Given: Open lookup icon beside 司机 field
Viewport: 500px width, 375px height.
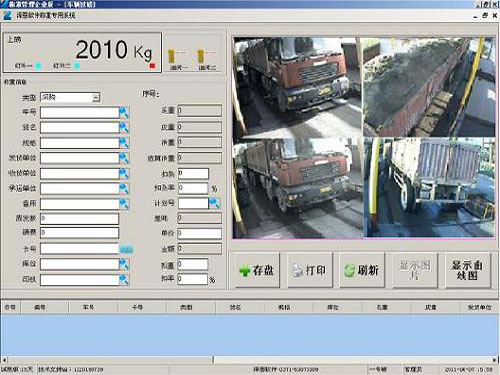Looking at the screenshot, I should click(124, 279).
